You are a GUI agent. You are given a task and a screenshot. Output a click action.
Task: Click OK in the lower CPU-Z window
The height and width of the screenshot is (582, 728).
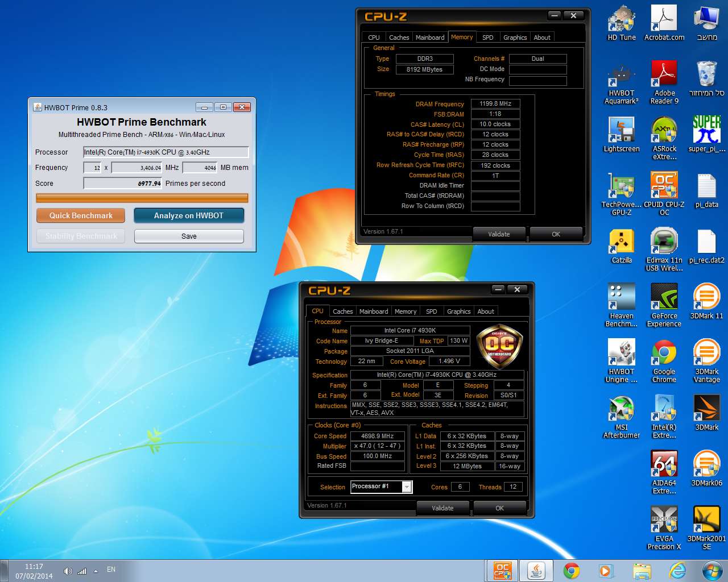(x=499, y=508)
